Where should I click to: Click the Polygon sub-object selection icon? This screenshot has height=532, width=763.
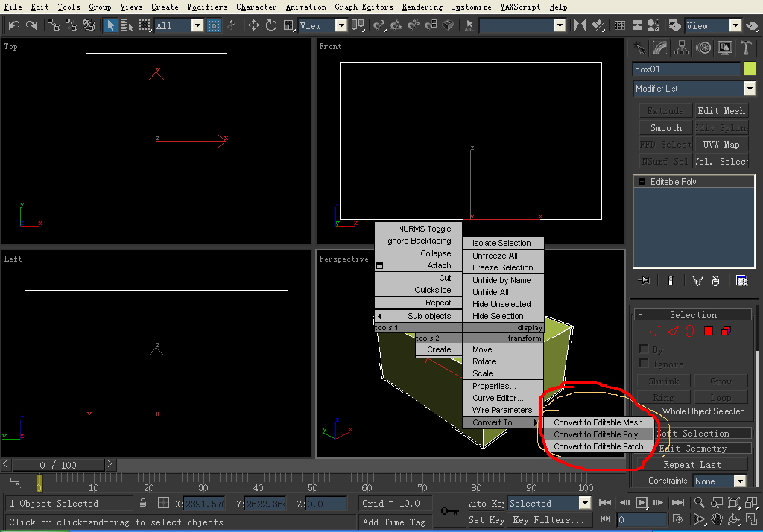(709, 331)
